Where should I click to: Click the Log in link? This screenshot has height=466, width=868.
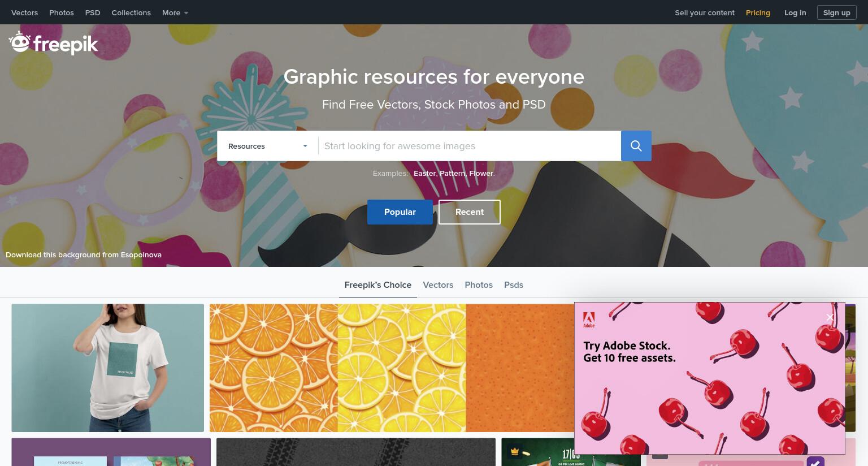[x=795, y=12]
